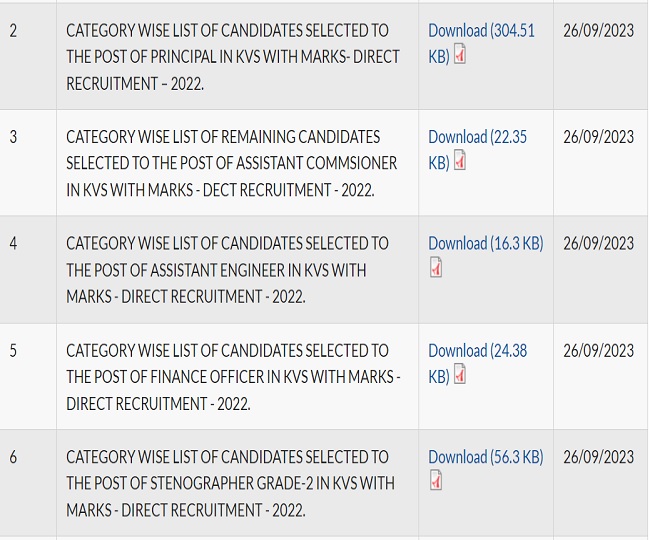The height and width of the screenshot is (540, 650).
Task: Click the Stenographer Grade-2 list title
Action: pos(230,483)
